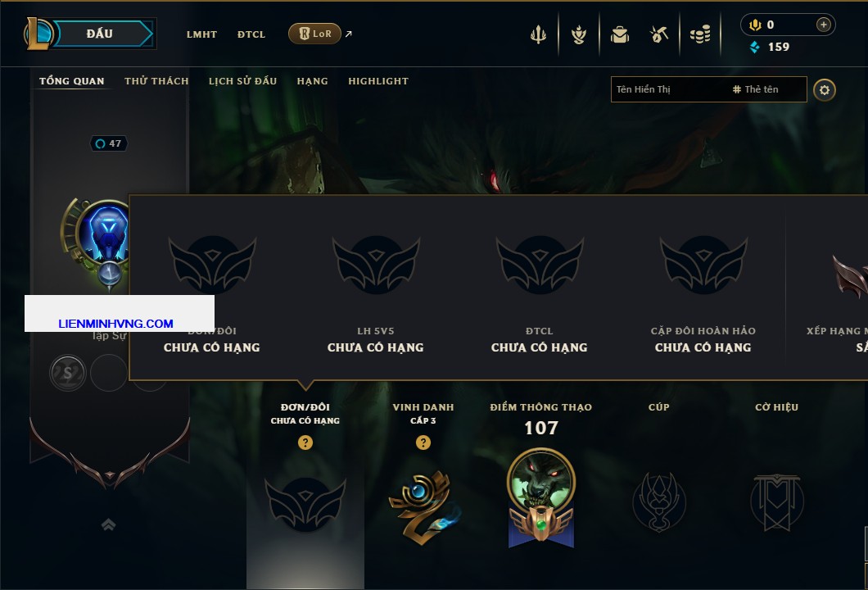The width and height of the screenshot is (868, 590).
Task: Switch to the Lịch Sử Đấu tab
Action: (242, 81)
